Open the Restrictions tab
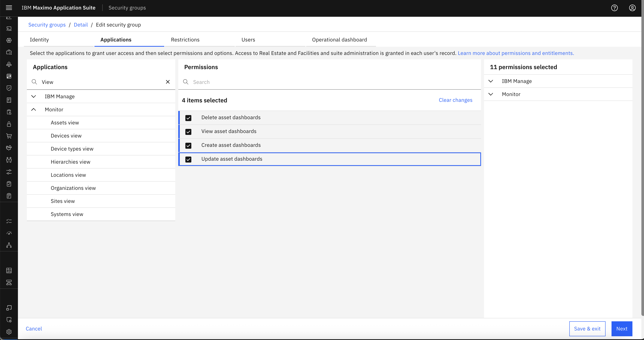The width and height of the screenshot is (644, 340). point(200,40)
